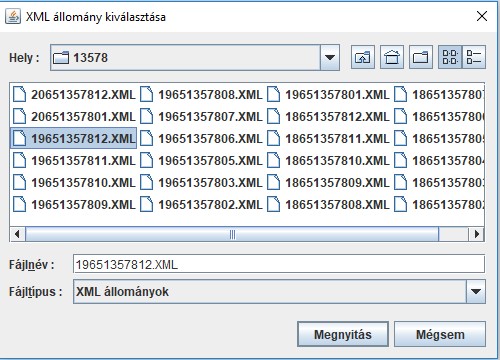Click the file icon of 18651357808.XML
This screenshot has width=500, height=360.
click(x=273, y=204)
